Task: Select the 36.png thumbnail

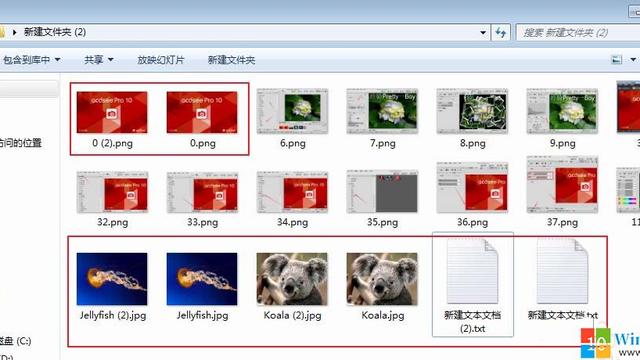Action: click(x=472, y=188)
